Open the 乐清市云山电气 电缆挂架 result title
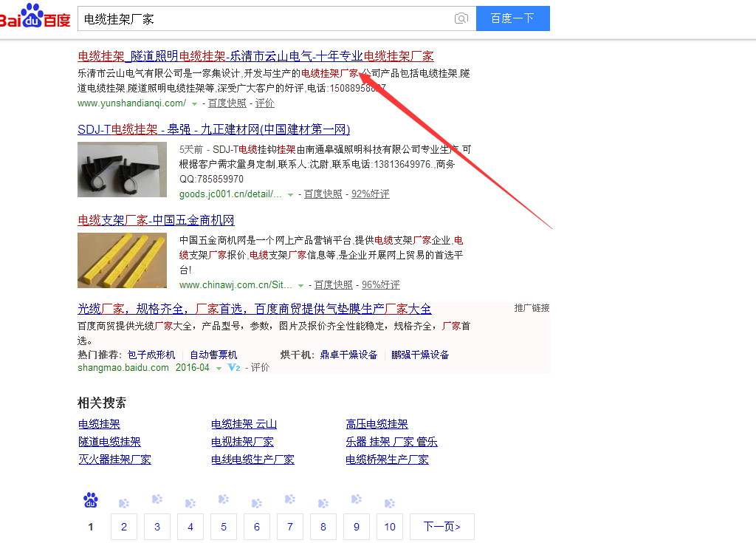Image resolution: width=756 pixels, height=543 pixels. pos(255,56)
